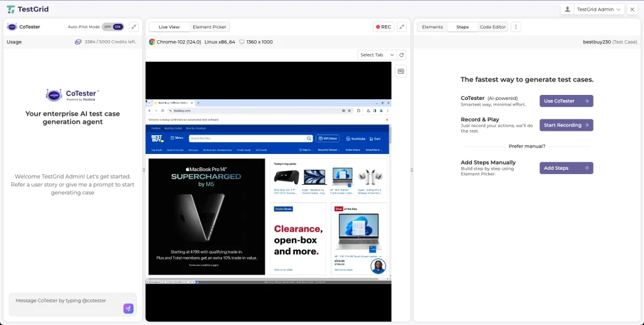Open the three-dot options menu by Code Editor
This screenshot has width=644, height=325.
(516, 27)
